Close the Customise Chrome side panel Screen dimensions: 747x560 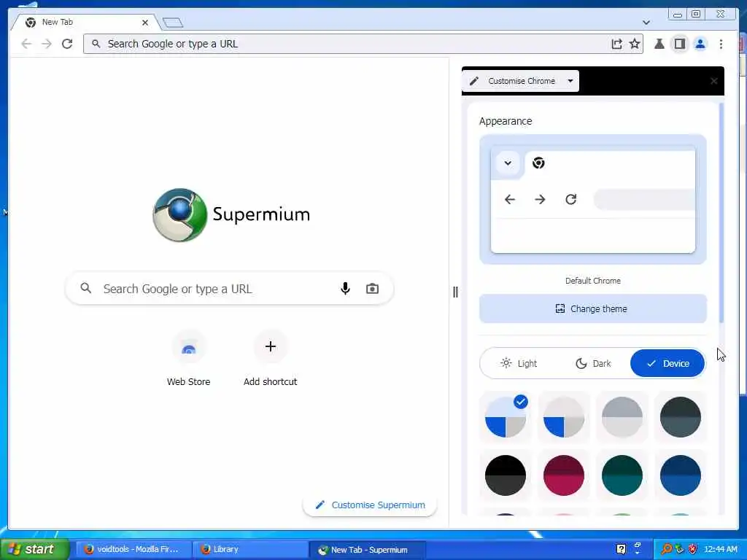(713, 81)
